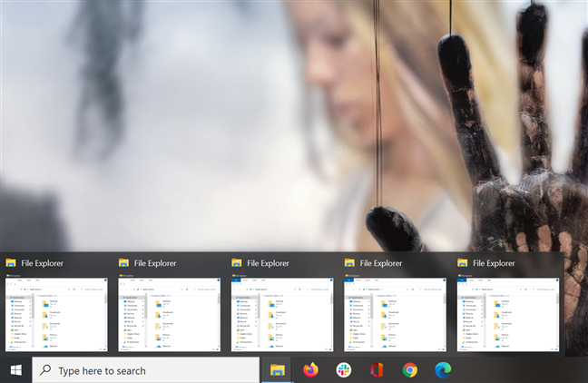Focus the 'Type here to search' box
This screenshot has width=588, height=383.
pyautogui.click(x=145, y=370)
